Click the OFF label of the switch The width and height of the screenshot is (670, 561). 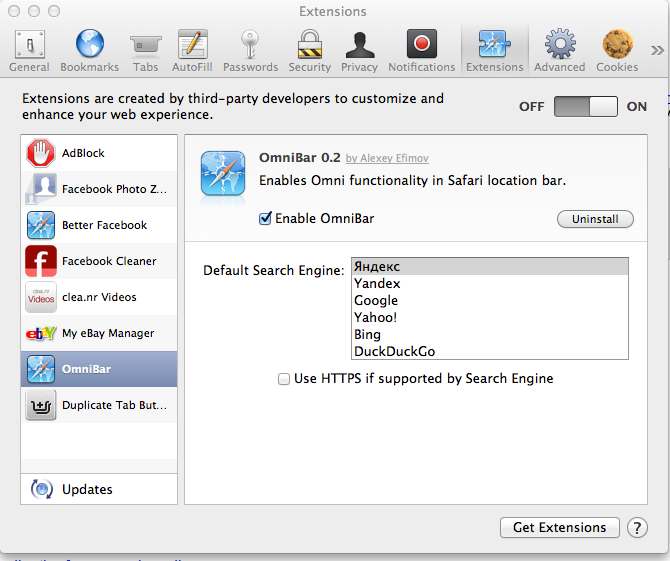(532, 106)
